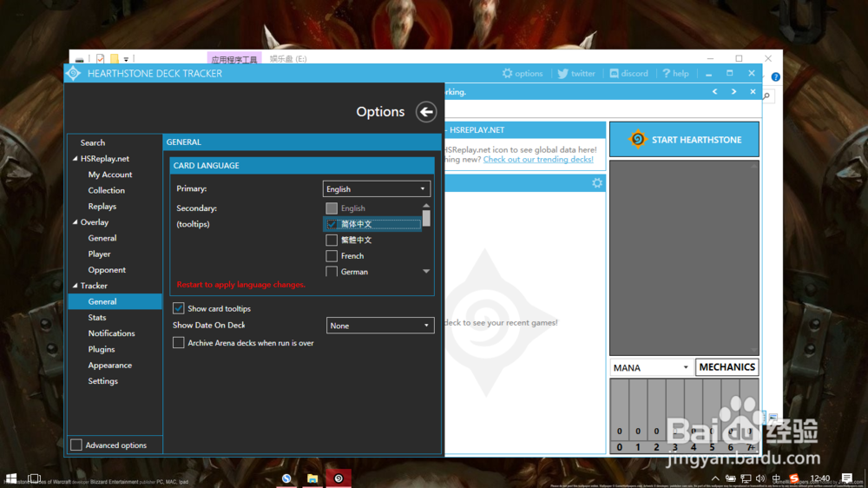Open the Show Date On Deck dropdown

tap(380, 326)
